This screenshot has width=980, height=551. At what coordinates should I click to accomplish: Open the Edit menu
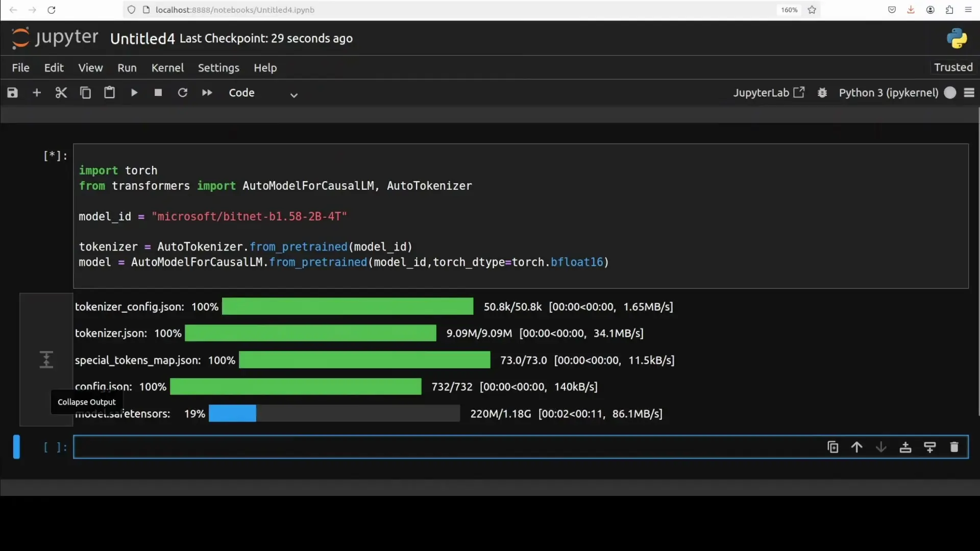(x=54, y=68)
